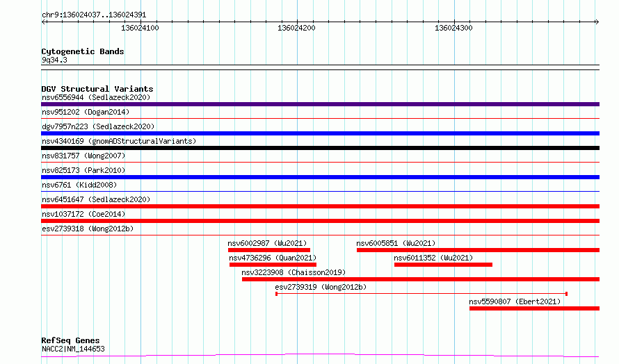619x364 pixels.
Task: Click nsv5590807 (Ebert2021) label
Action: click(x=515, y=301)
